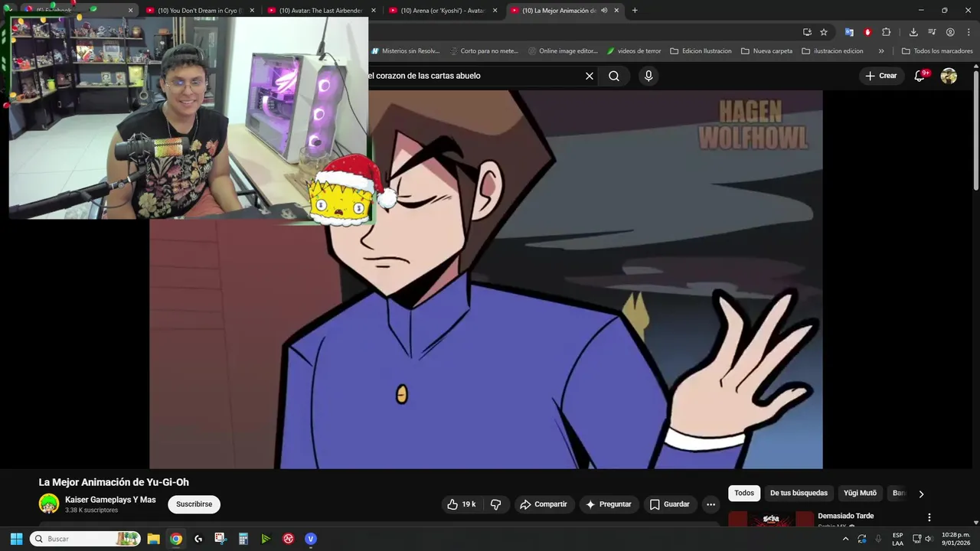Click the YouTube search magnifier button
Viewport: 980px width, 551px height.
click(614, 76)
